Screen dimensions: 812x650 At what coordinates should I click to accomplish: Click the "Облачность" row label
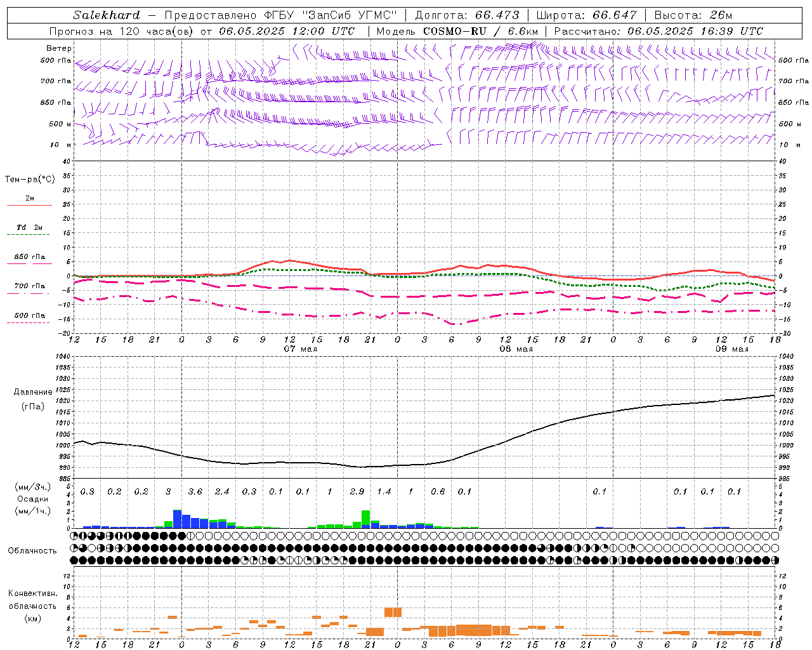pyautogui.click(x=32, y=550)
